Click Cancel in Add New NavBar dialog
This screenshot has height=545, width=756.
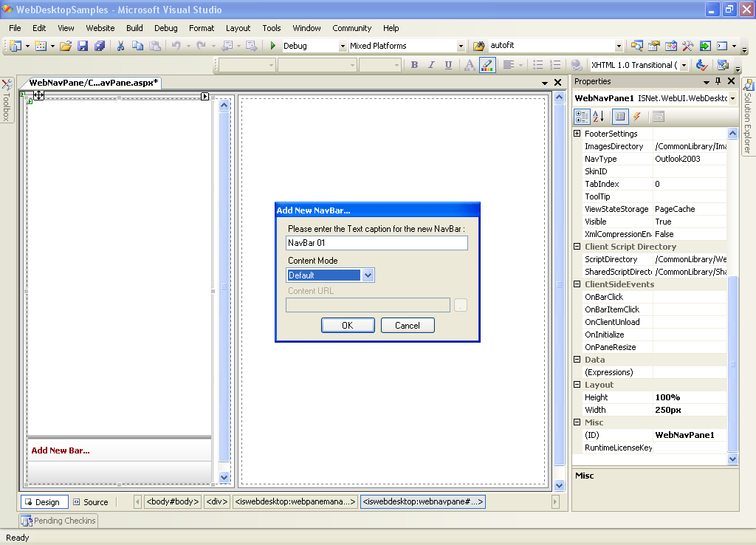(408, 326)
